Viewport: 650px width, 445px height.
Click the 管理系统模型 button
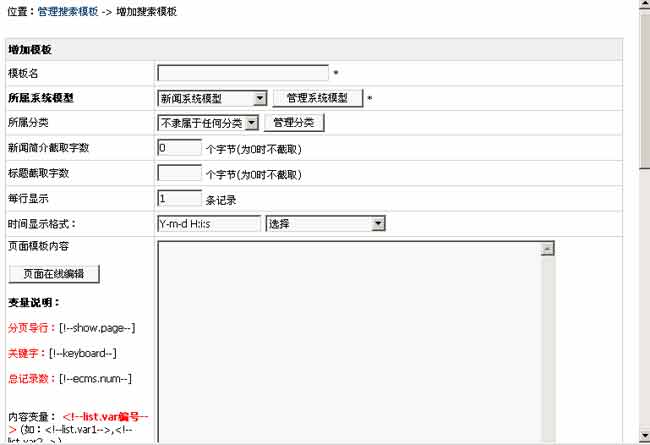(317, 98)
